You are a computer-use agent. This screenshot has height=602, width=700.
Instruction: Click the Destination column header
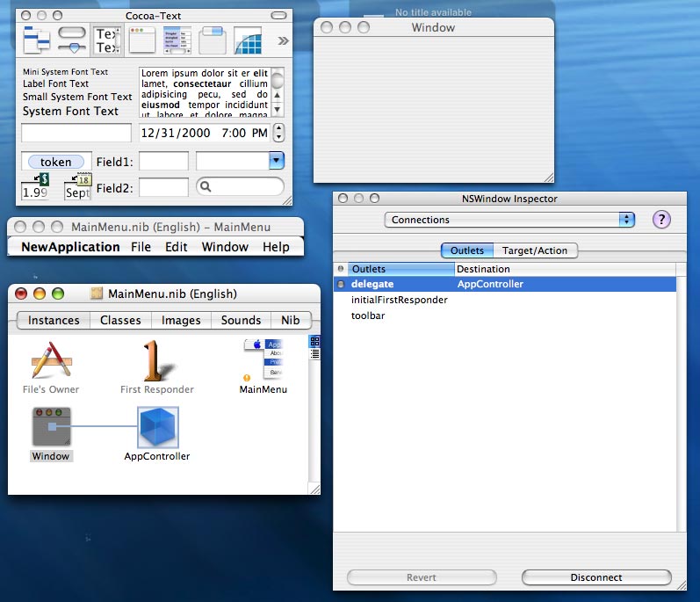coord(565,269)
